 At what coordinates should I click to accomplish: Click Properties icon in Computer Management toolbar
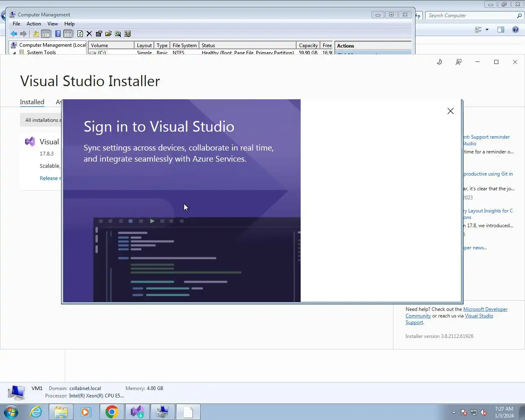[x=99, y=34]
